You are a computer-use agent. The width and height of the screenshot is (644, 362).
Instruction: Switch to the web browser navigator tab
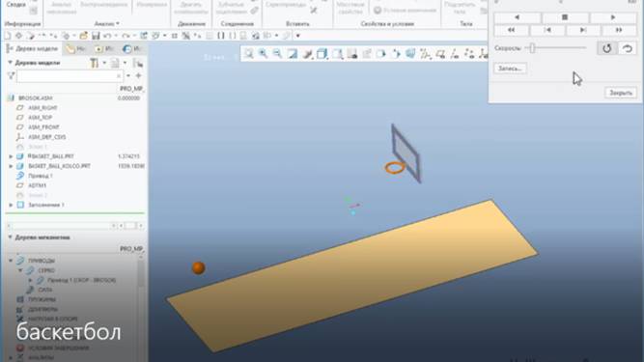[132, 49]
